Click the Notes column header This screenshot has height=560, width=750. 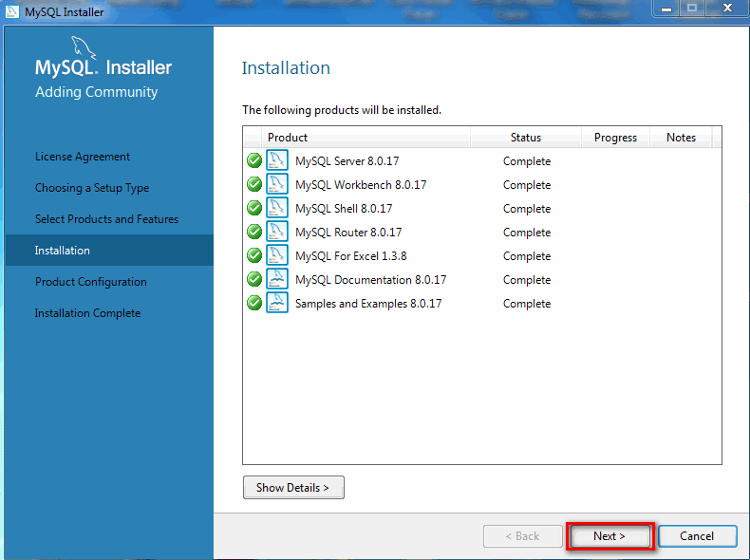tap(681, 138)
